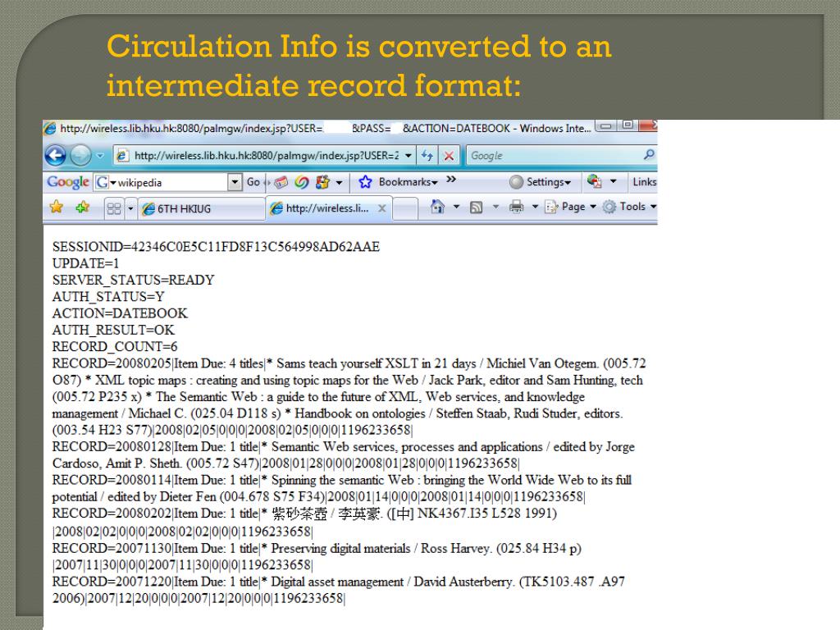
Task: Open the Links toolbar
Action: pyautogui.click(x=645, y=182)
